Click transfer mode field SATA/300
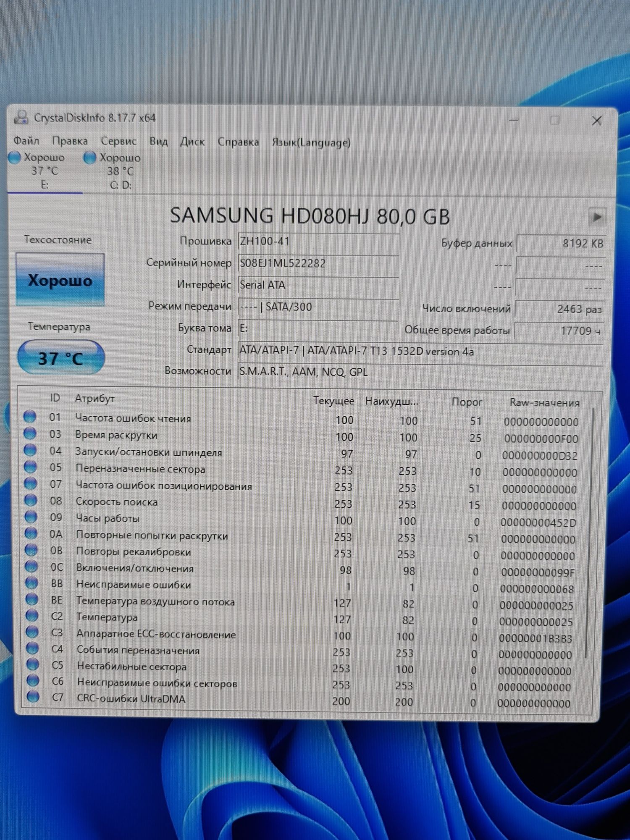The height and width of the screenshot is (840, 630). pos(318,307)
